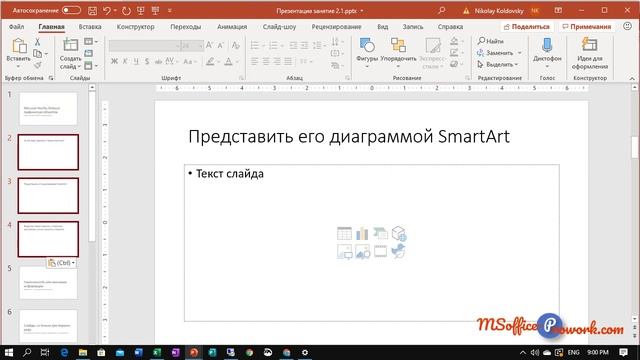Viewport: 640px width, 360px height.
Task: Open the Справка tab
Action: tap(450, 27)
